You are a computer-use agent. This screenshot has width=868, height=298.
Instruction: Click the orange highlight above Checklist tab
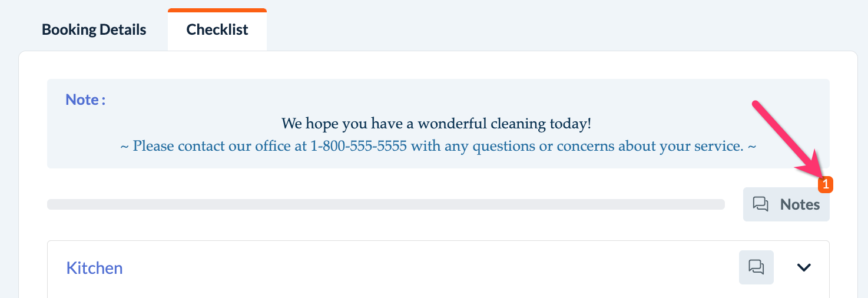217,10
